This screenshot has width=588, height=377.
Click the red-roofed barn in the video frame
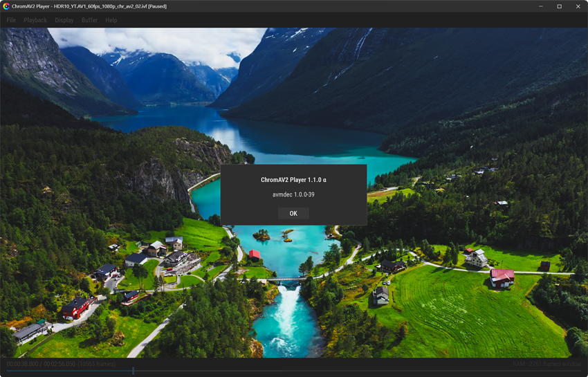502,278
